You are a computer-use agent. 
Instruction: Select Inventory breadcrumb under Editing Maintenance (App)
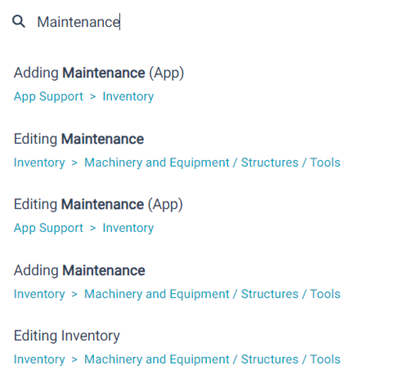click(128, 228)
